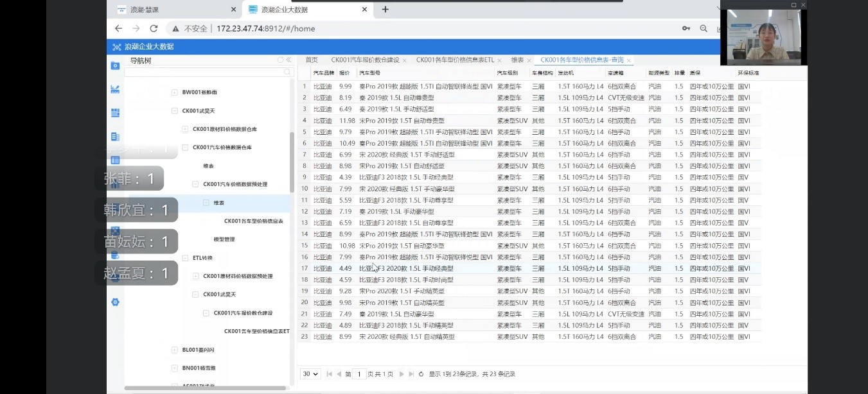Click the browser back arrow
Viewport: 868px width, 394px height.
(x=118, y=28)
